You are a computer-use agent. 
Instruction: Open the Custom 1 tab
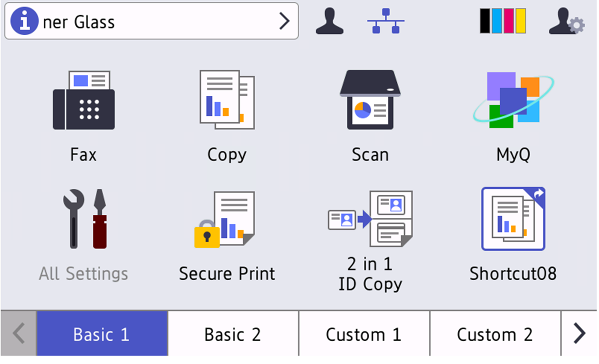(364, 334)
